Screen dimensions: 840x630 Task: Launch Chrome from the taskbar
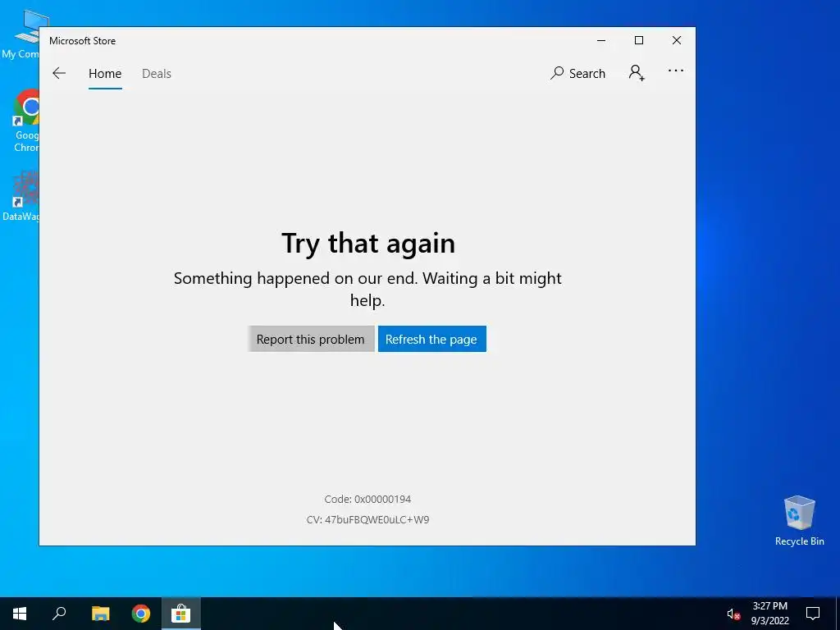tap(141, 614)
